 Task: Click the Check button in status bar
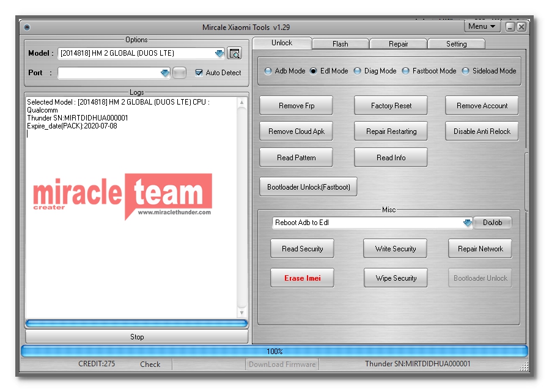pyautogui.click(x=150, y=364)
